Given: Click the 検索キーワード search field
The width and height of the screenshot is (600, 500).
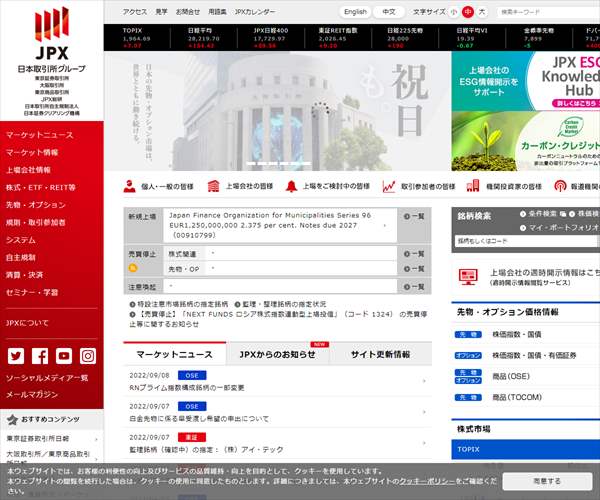Looking at the screenshot, I should (x=548, y=12).
